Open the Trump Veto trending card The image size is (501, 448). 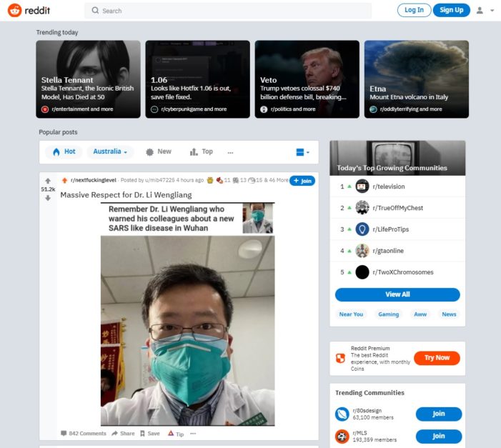[307, 79]
